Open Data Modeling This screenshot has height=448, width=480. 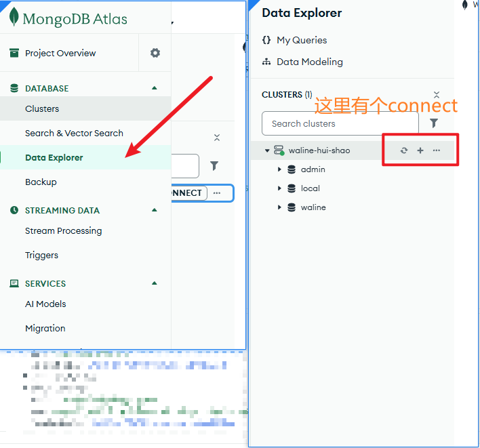pos(309,62)
